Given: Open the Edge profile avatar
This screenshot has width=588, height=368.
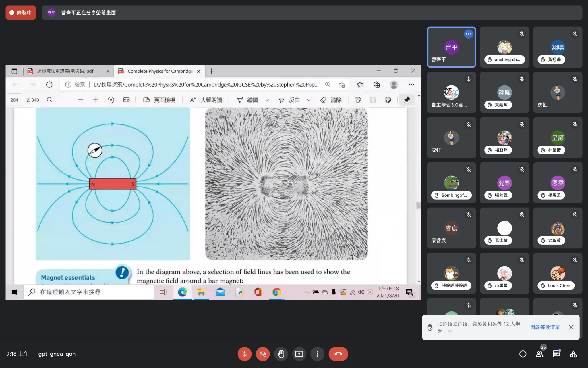Looking at the screenshot, I should (x=394, y=85).
